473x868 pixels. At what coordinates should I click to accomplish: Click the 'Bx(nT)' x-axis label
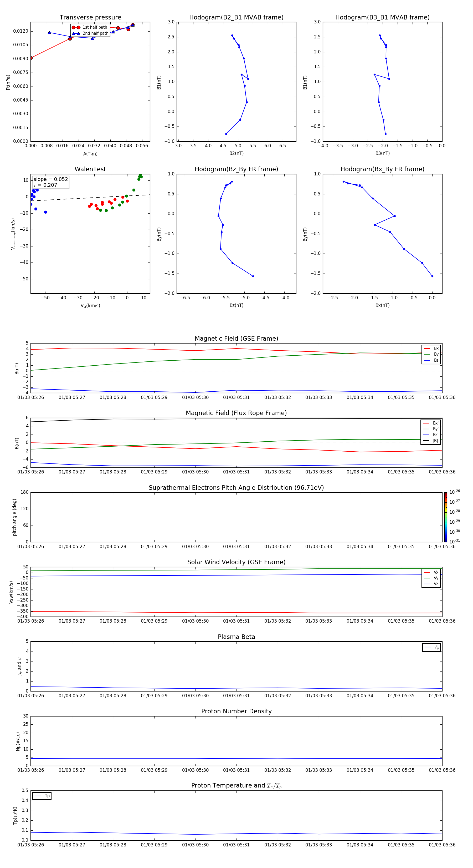pos(382,305)
